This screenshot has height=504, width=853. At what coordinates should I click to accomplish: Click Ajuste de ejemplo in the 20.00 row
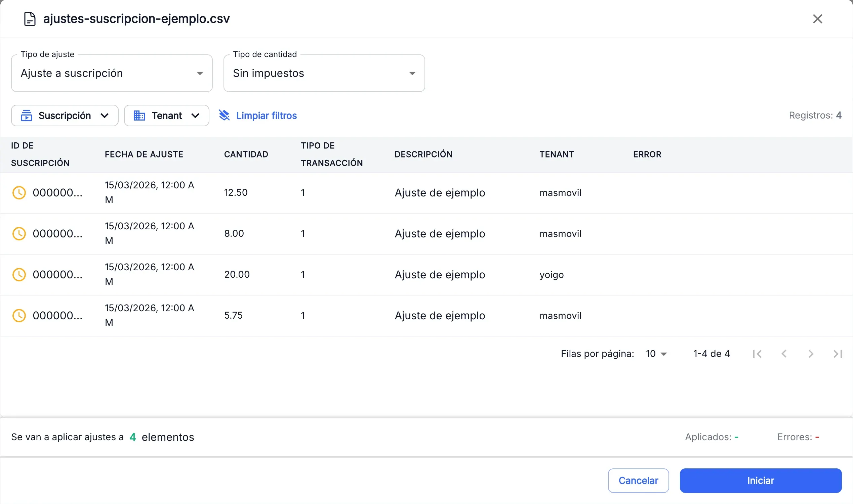pos(440,275)
